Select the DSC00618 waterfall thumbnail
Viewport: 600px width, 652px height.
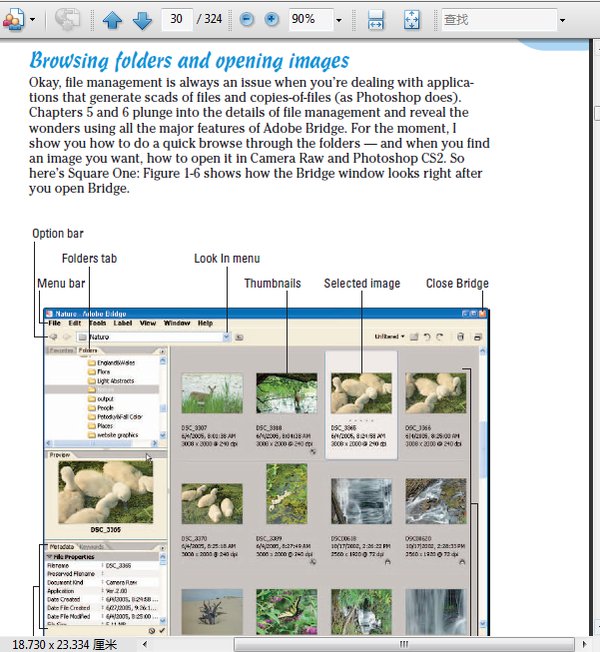(361, 501)
